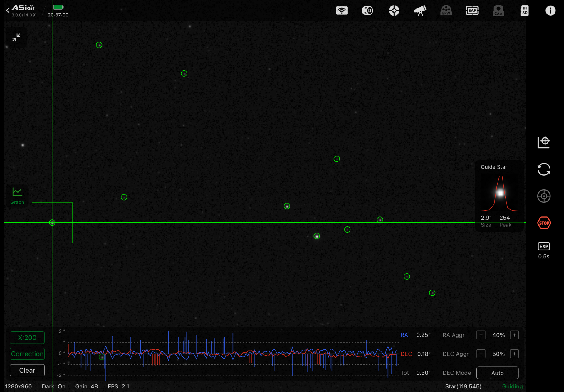Decrease RA Aggr with minus button

click(x=481, y=335)
